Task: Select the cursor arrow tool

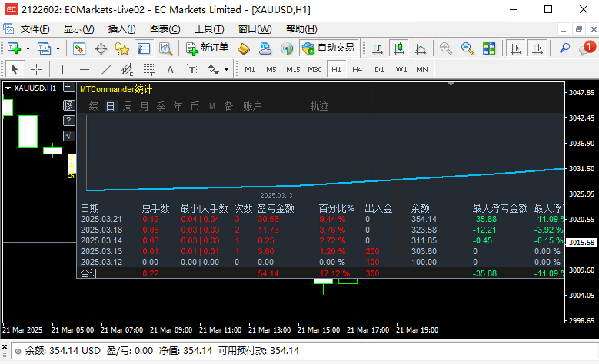Action: (x=15, y=69)
